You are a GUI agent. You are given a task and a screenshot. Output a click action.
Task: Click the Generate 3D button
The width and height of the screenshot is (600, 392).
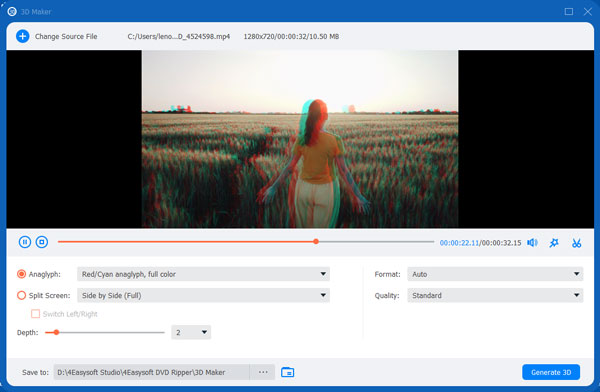[551, 372]
